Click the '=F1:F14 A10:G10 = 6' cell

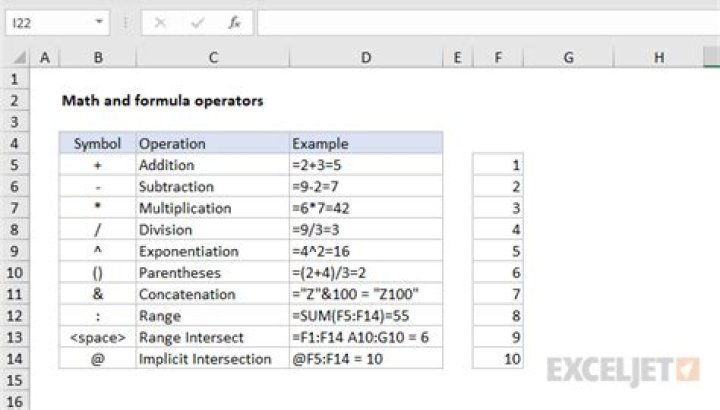pos(366,337)
